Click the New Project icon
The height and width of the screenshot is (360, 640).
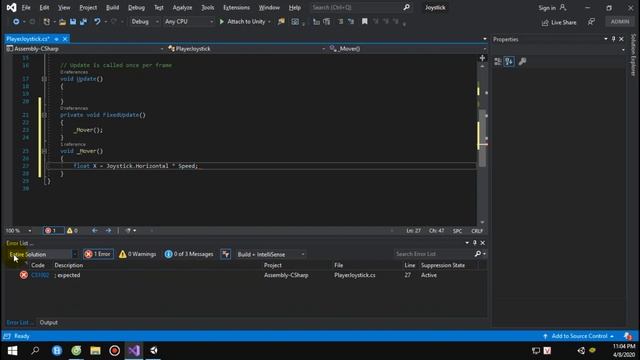(47, 22)
